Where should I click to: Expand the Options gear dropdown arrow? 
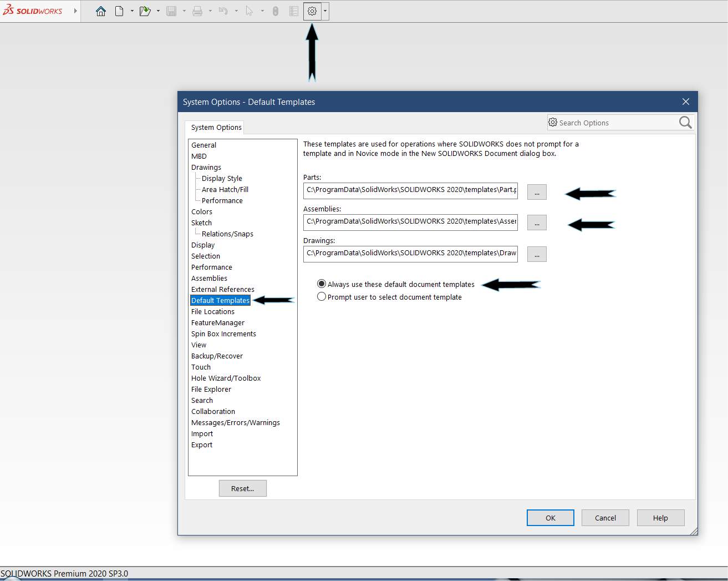tap(325, 11)
